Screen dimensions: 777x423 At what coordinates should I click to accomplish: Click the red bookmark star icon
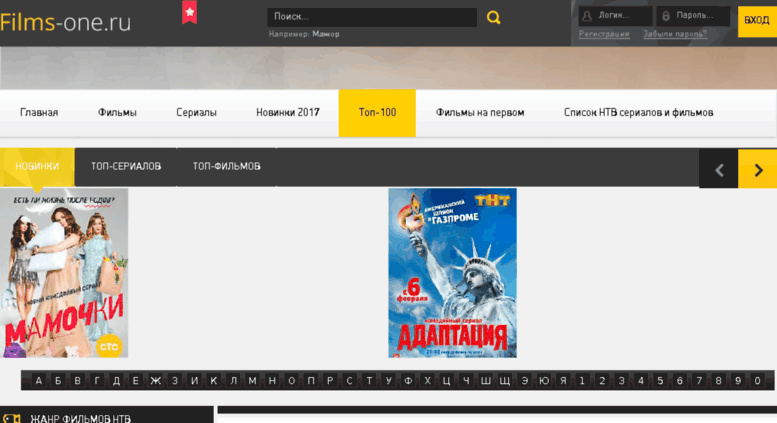tap(189, 12)
